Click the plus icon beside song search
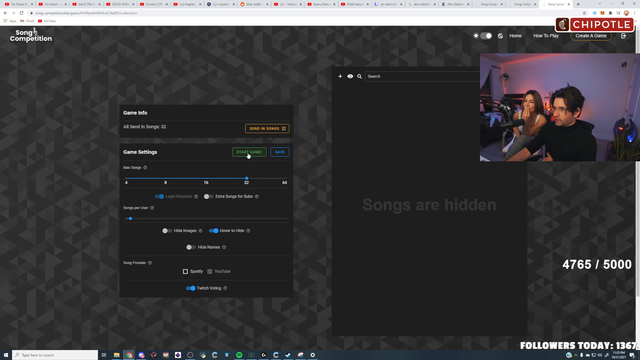This screenshot has height=360, width=640. tap(340, 76)
